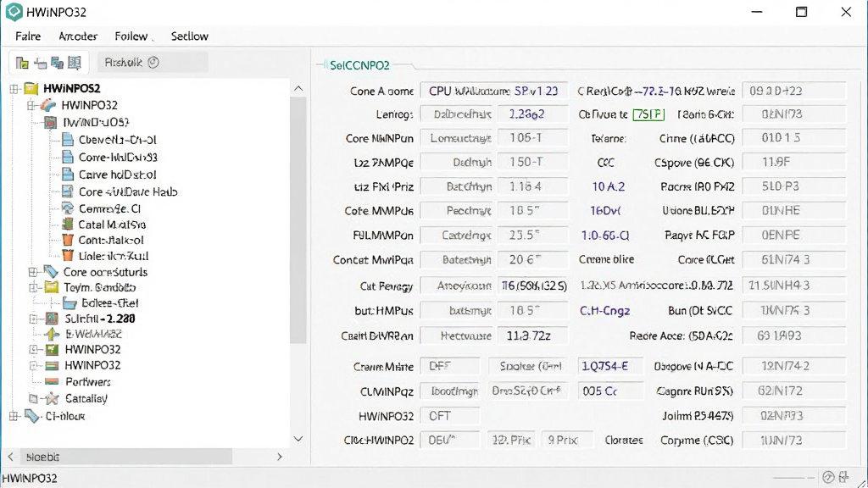The image size is (868, 488).
Task: Open the Seellow menu
Action: pyautogui.click(x=190, y=36)
